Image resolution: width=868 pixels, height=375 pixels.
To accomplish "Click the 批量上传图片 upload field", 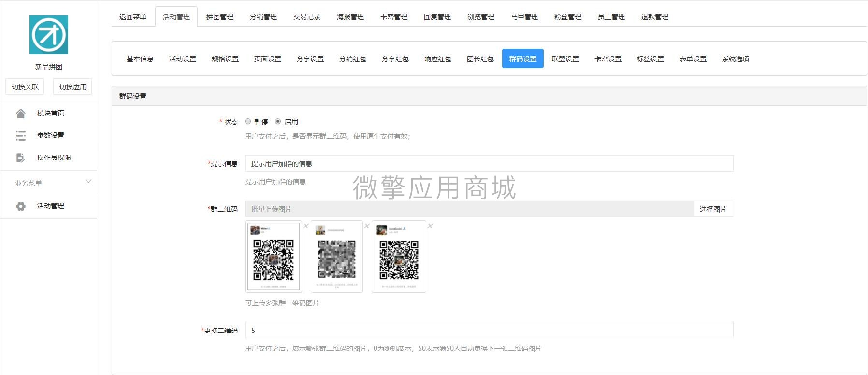I will (469, 209).
